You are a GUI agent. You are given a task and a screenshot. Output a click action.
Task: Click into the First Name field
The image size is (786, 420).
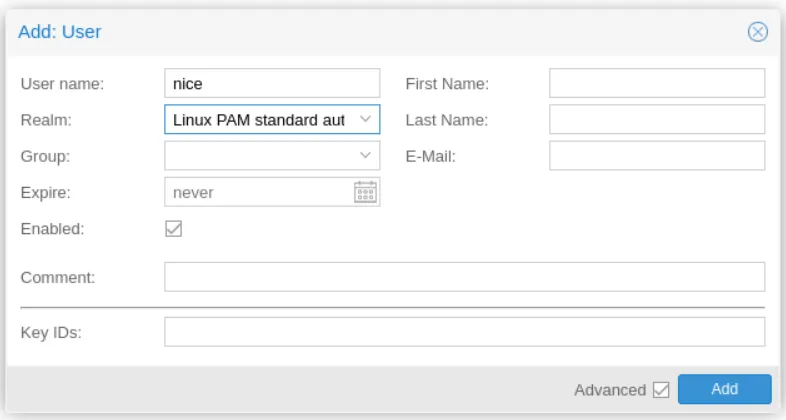(656, 84)
